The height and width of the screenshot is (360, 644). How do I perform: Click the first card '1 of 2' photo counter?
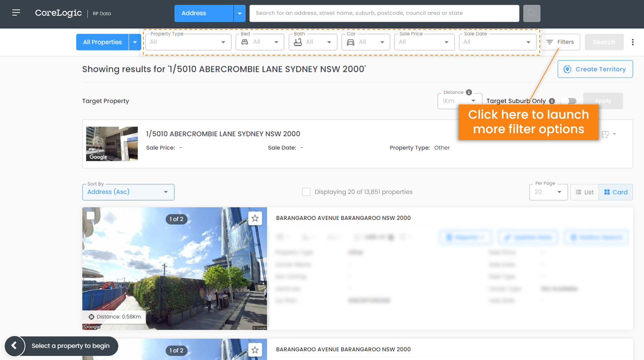176,219
